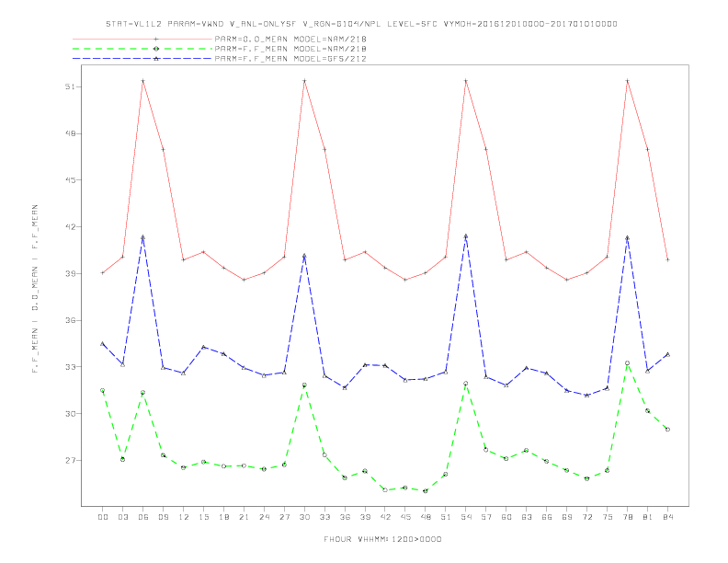This screenshot has height=563, width=728.
Task: Click x-axis forecast hour label 15
Action: point(203,517)
